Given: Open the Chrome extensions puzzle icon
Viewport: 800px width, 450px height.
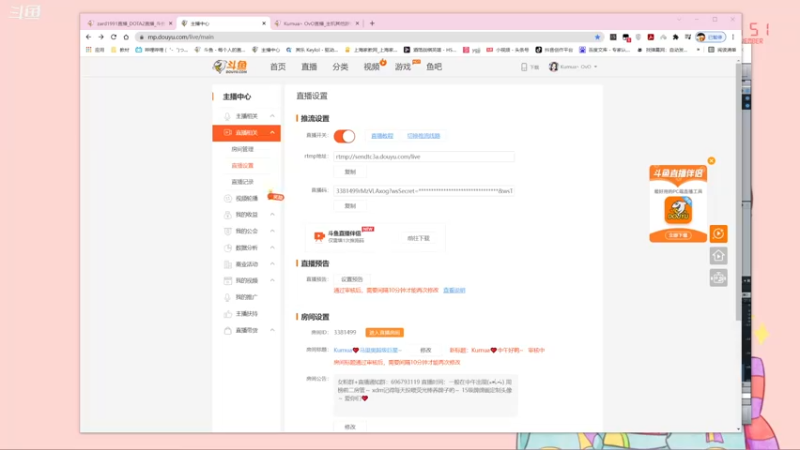Looking at the screenshot, I should (676, 37).
